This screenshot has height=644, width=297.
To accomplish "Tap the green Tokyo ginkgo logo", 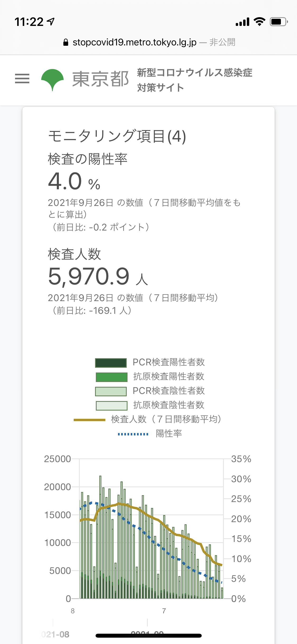I will click(x=53, y=80).
